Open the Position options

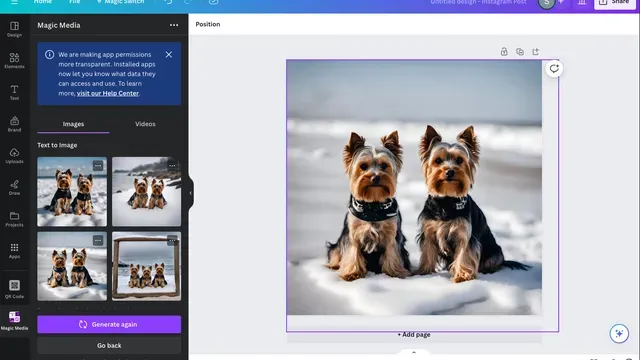coord(208,24)
